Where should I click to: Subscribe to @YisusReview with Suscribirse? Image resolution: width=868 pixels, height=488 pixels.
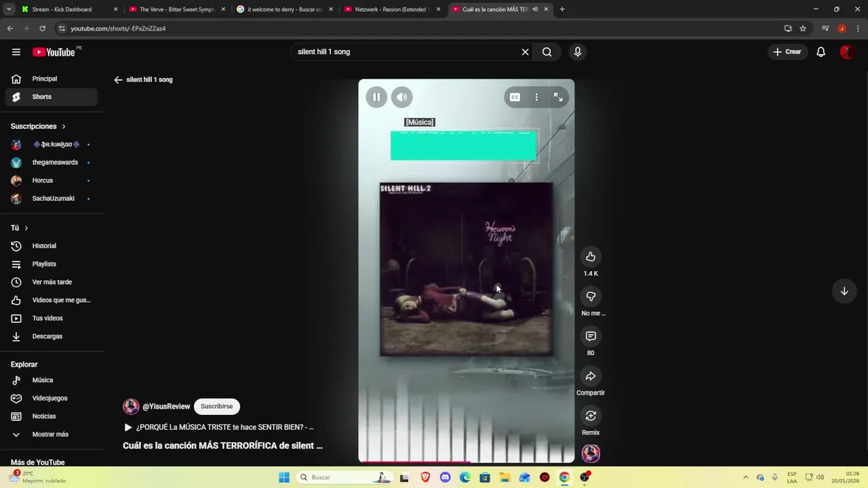pyautogui.click(x=216, y=406)
